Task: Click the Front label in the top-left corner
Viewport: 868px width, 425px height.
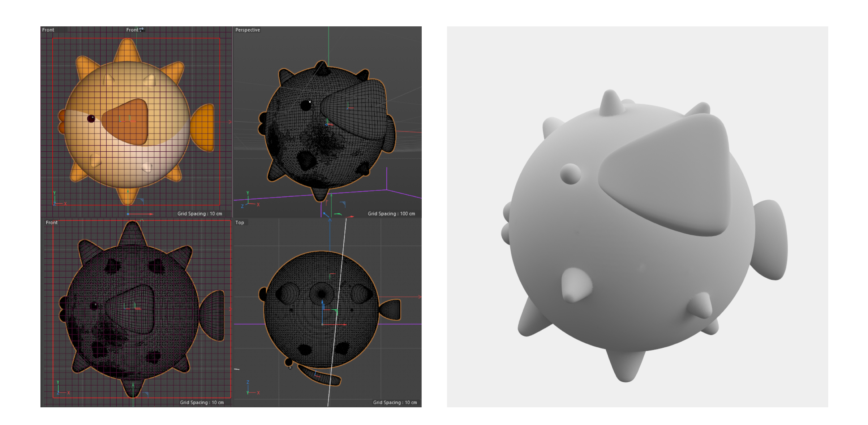Action: point(48,30)
